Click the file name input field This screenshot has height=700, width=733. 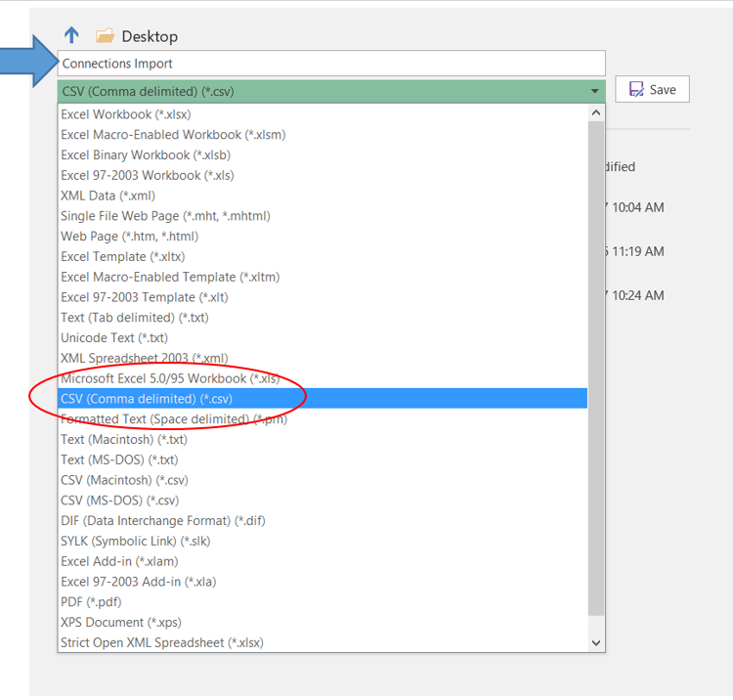tap(331, 64)
